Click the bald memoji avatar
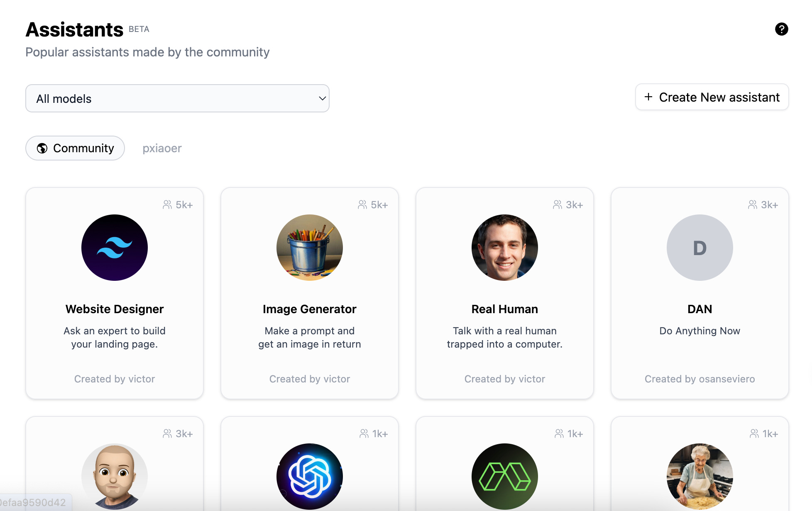The image size is (812, 511). pos(115,476)
